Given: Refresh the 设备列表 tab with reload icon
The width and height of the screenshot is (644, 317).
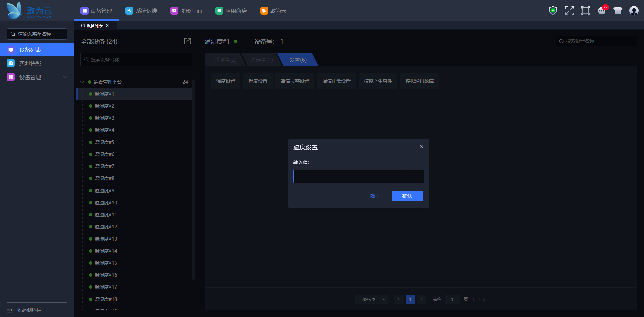Looking at the screenshot, I should (83, 25).
